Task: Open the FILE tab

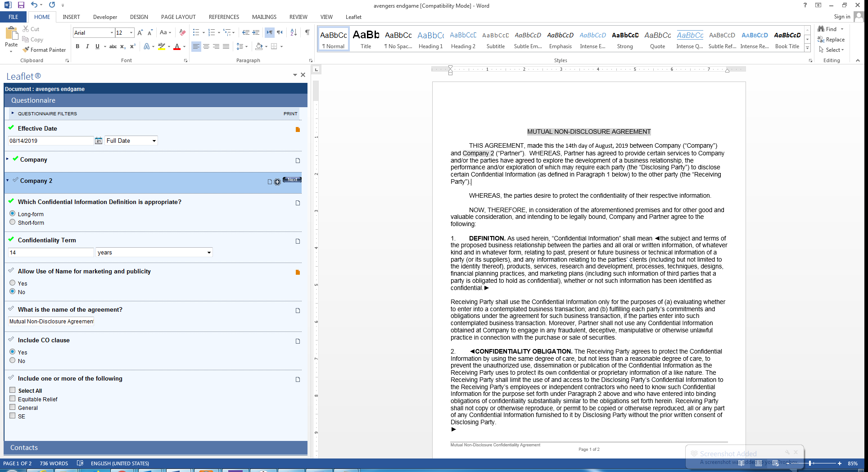Action: [x=14, y=17]
